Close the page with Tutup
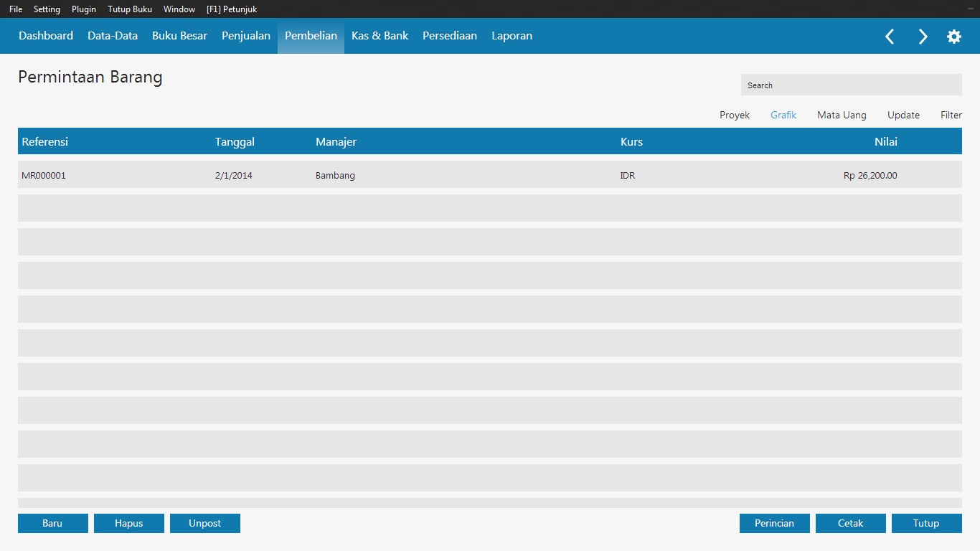 pyautogui.click(x=927, y=523)
